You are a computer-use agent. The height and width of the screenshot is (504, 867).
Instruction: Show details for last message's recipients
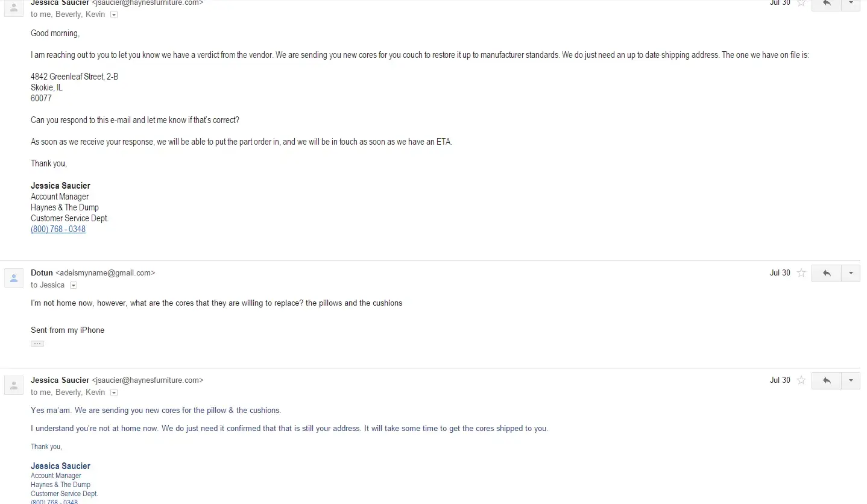114,392
